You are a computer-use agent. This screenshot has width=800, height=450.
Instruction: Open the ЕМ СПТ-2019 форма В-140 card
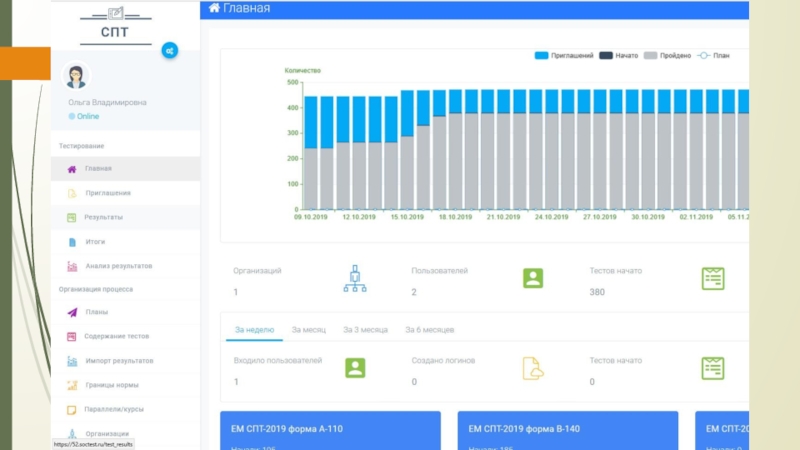tap(567, 430)
